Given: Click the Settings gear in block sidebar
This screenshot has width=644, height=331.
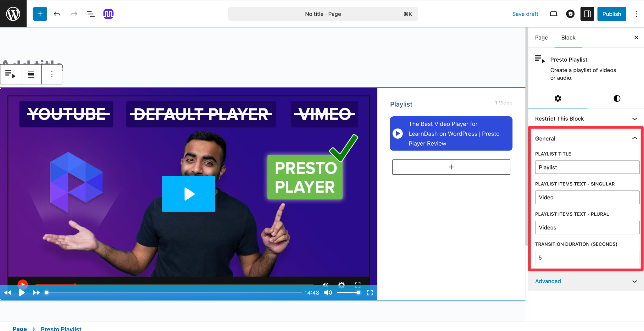Looking at the screenshot, I should click(x=558, y=98).
